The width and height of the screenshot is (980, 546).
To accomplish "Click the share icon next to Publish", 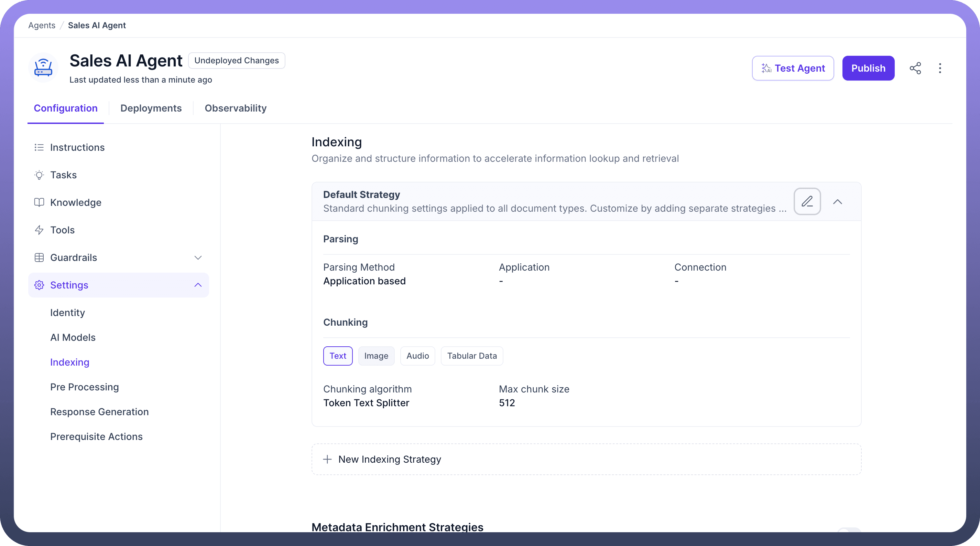I will pos(915,68).
